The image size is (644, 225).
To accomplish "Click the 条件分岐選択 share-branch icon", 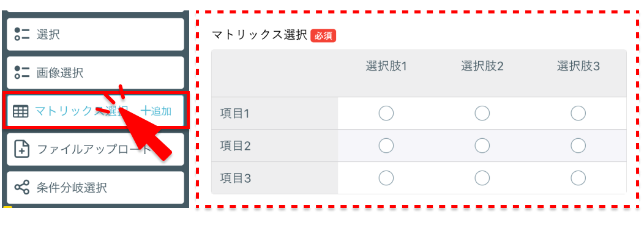I will pyautogui.click(x=22, y=188).
